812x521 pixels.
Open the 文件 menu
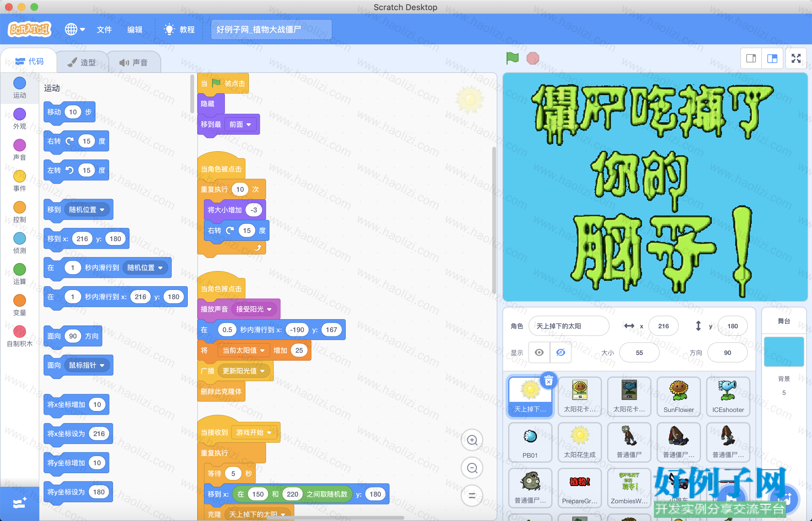(x=104, y=29)
